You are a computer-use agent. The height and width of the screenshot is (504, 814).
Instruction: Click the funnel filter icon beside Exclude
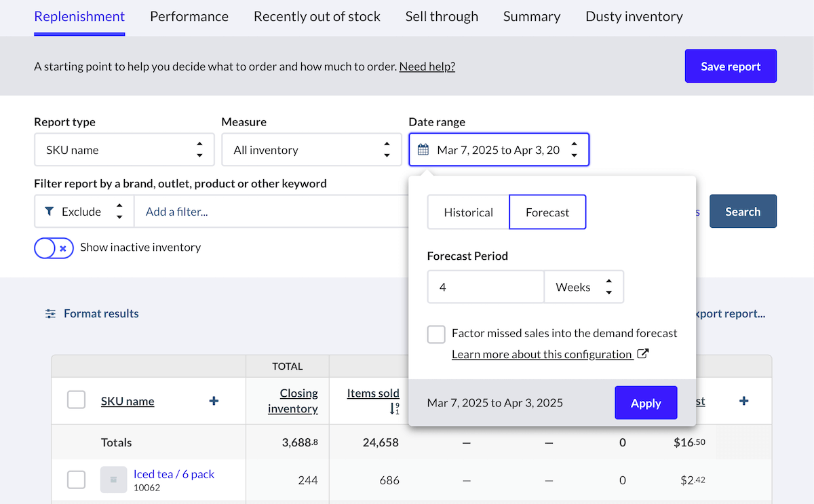coord(49,212)
